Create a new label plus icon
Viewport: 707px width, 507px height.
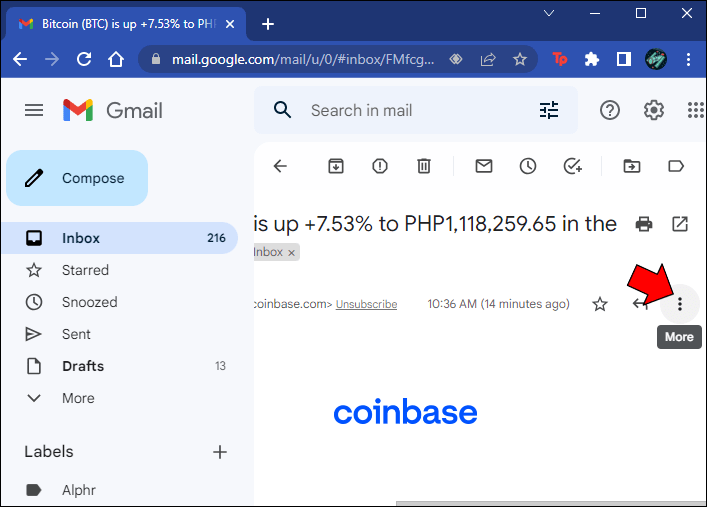tap(220, 452)
